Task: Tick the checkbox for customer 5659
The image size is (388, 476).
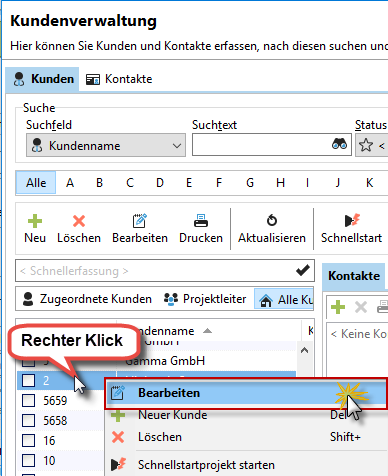Action: [28, 400]
